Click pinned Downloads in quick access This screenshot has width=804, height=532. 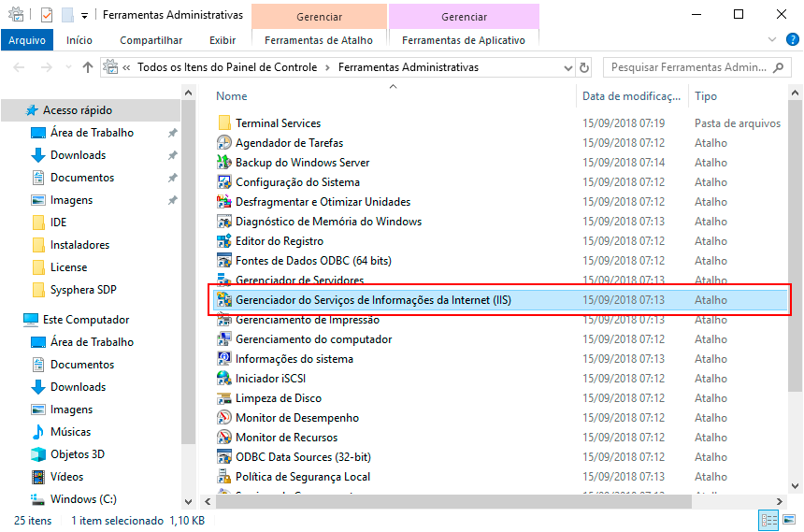78,155
